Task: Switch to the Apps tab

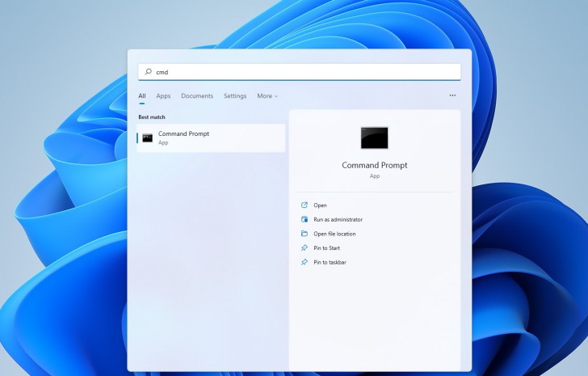Action: (163, 96)
